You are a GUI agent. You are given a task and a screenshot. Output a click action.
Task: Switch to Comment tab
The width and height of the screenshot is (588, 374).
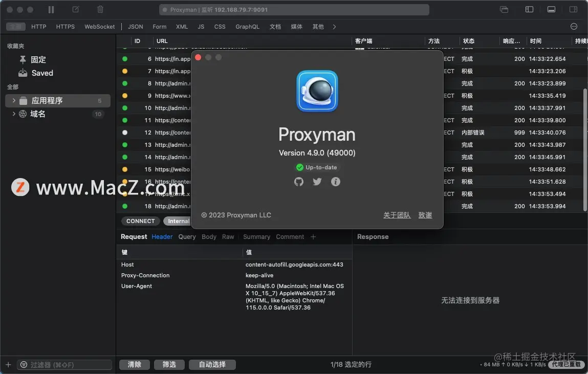(x=290, y=237)
